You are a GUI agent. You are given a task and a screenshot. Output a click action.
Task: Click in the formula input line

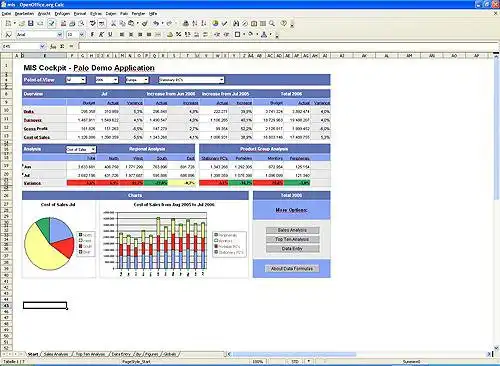click(287, 46)
